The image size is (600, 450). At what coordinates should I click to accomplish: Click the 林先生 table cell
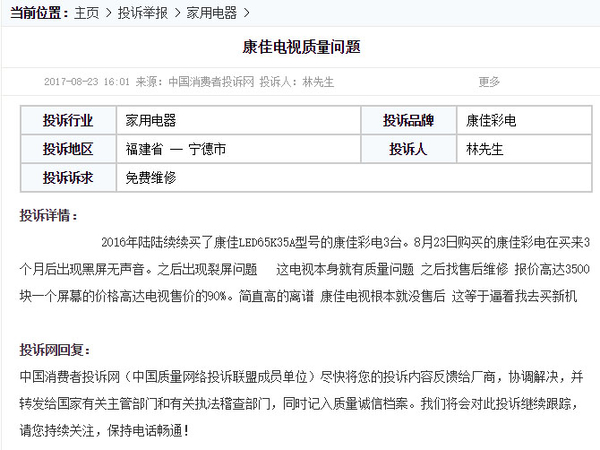(x=524, y=149)
